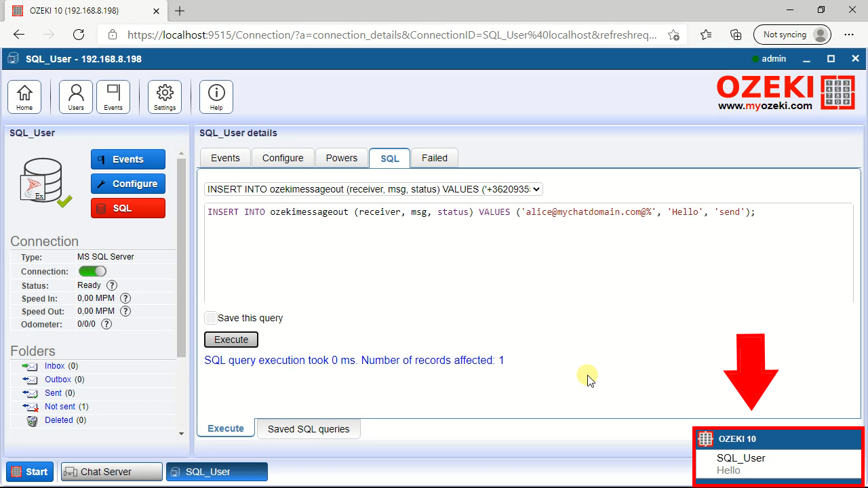
Task: Click the Speed In help icon
Action: point(125,298)
